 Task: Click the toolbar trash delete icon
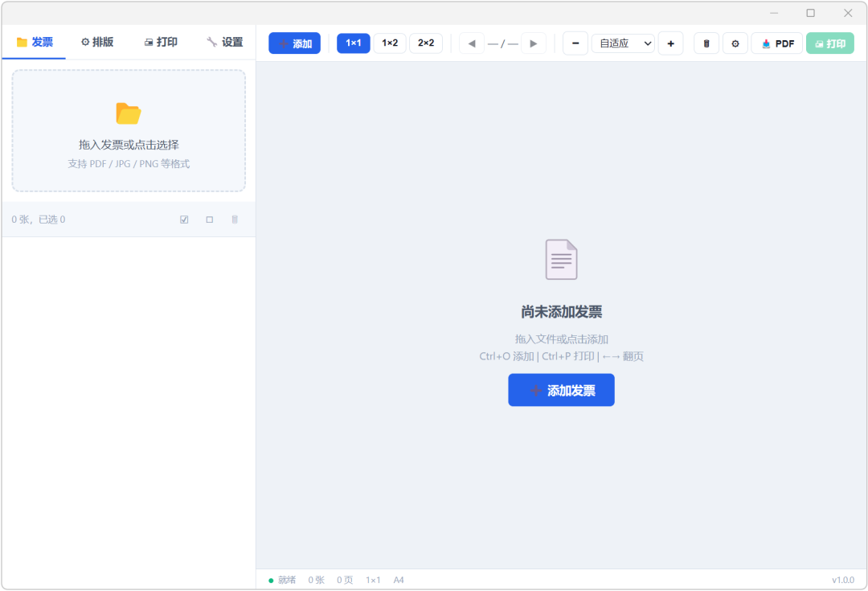pyautogui.click(x=706, y=43)
